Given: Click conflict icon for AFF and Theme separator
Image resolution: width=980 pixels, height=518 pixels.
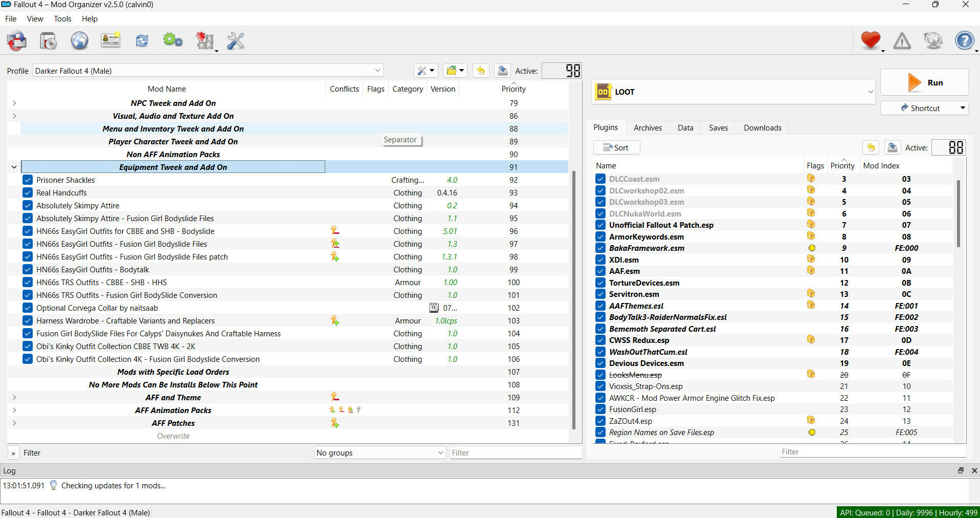Looking at the screenshot, I should coord(335,397).
